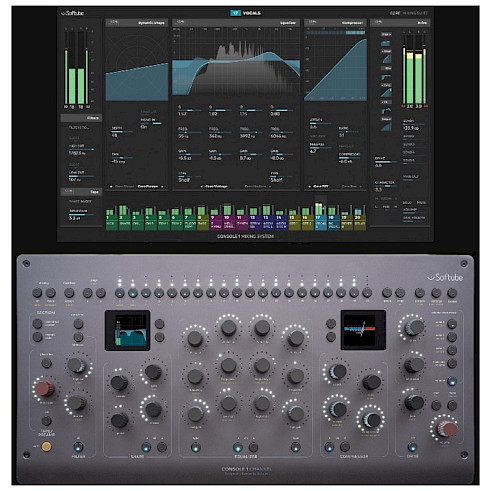Choose the bottom drive character curve icon
Viewport: 491px width, 491px height.
point(386,127)
